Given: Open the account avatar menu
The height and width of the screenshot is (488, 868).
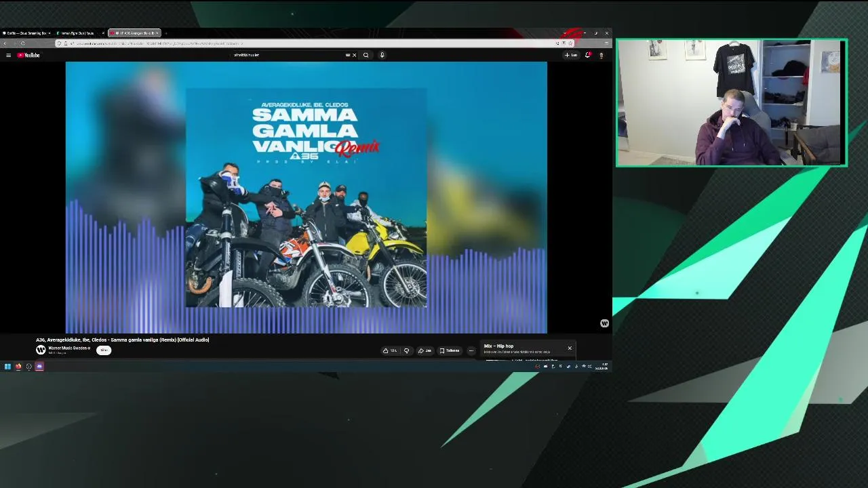Looking at the screenshot, I should click(601, 55).
